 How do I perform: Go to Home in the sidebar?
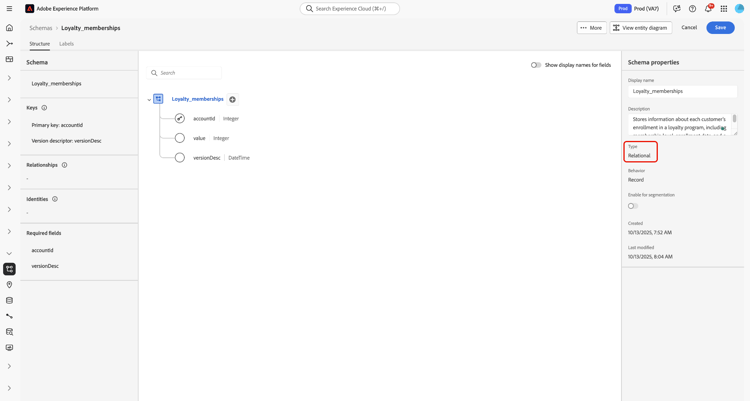(x=9, y=28)
